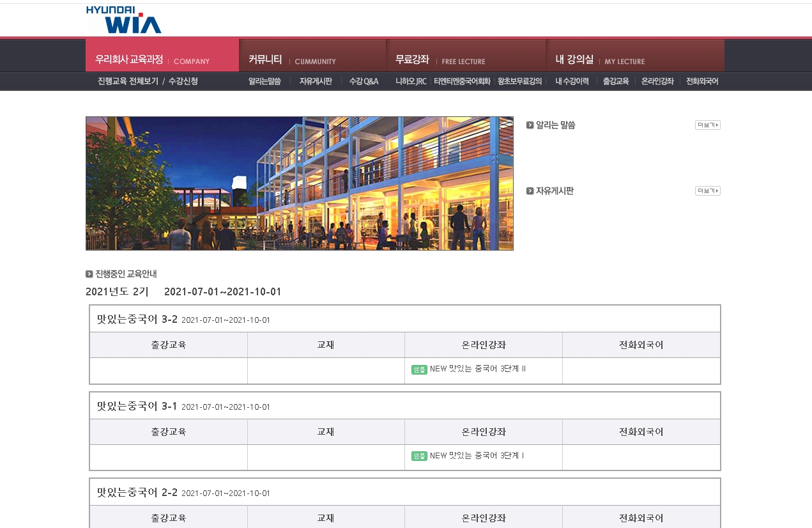Go to the 수강 Q&A board
Viewport: 812px width, 528px height.
pyautogui.click(x=364, y=81)
